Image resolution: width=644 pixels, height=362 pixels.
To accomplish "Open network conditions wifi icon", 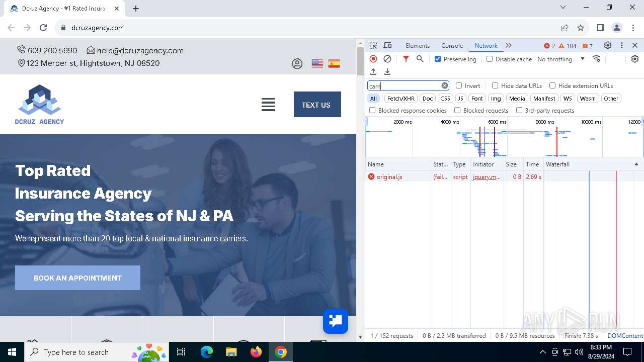I will click(x=597, y=59).
